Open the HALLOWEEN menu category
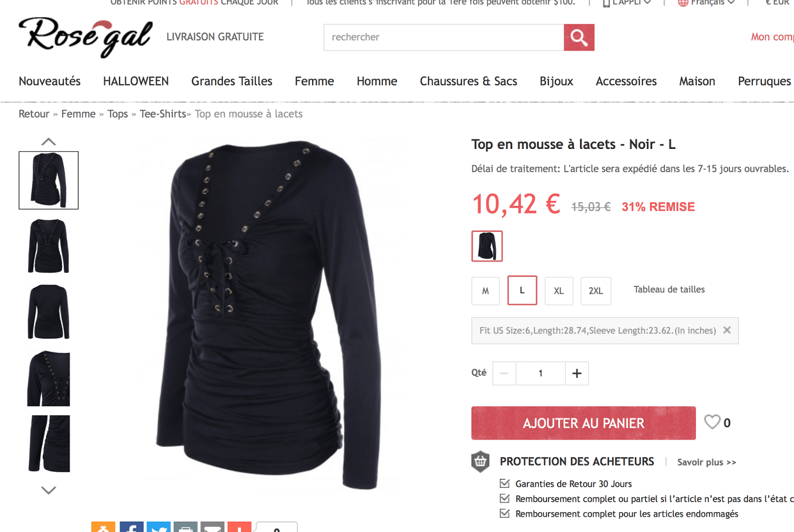 tap(136, 81)
